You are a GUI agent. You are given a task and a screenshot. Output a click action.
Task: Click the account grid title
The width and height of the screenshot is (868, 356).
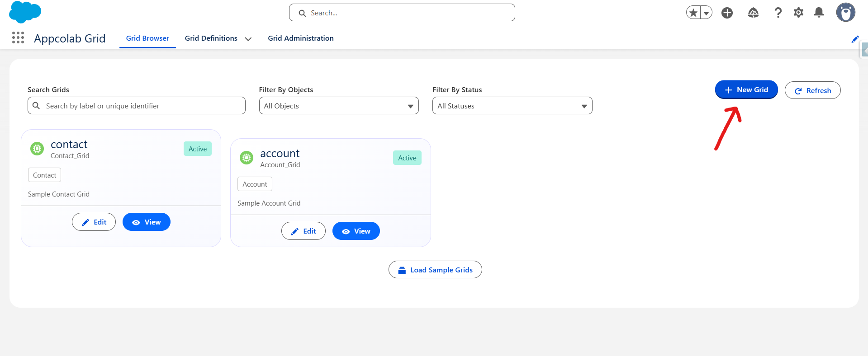[x=280, y=153]
